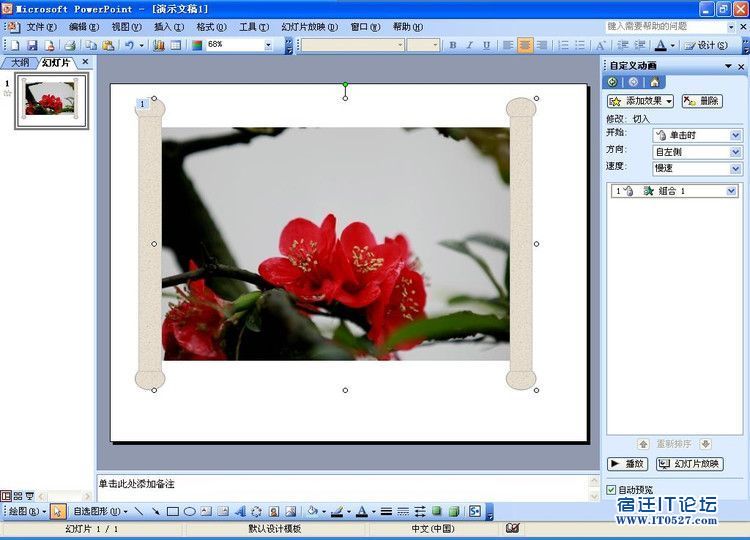Click the 删除 button

[x=702, y=101]
